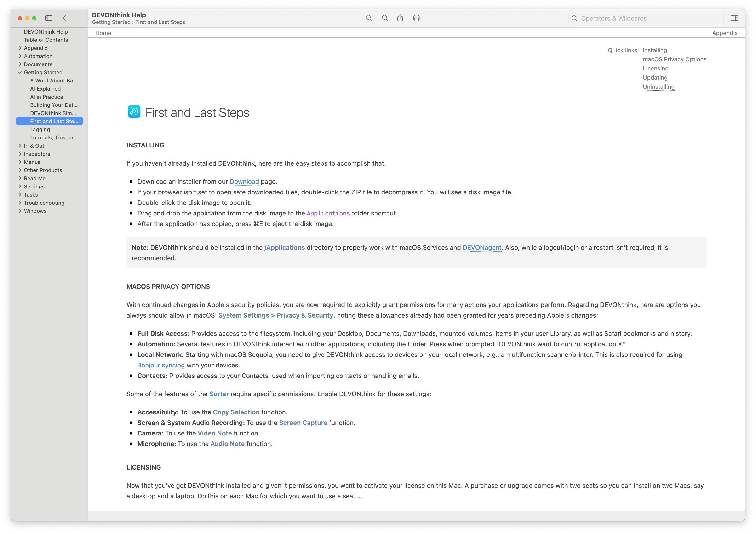Open Table of Contents item
This screenshot has width=756, height=534.
coord(46,40)
